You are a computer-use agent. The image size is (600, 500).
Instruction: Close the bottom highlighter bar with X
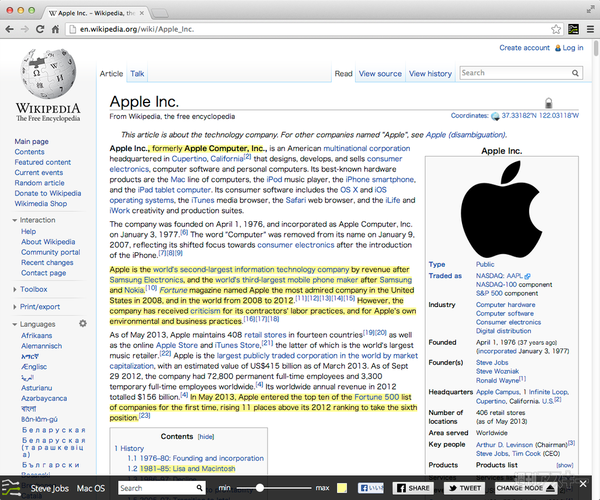(x=583, y=484)
